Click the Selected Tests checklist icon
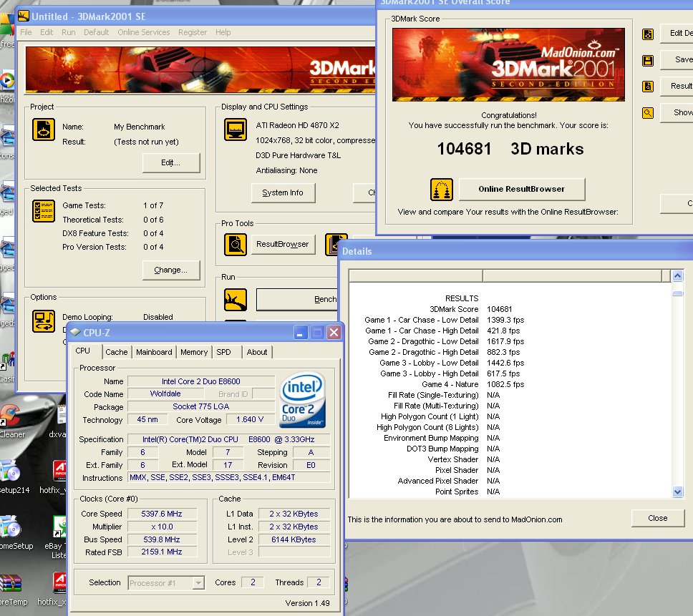The image size is (693, 616). click(x=44, y=211)
